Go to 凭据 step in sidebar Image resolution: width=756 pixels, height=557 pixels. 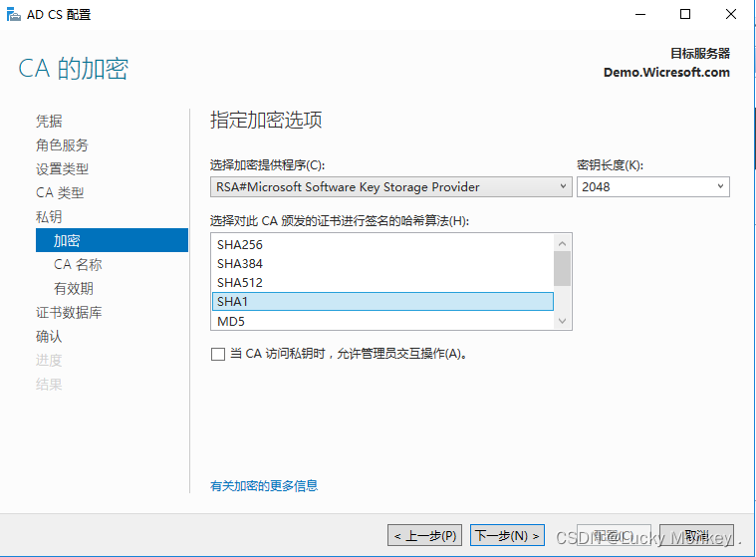click(49, 121)
